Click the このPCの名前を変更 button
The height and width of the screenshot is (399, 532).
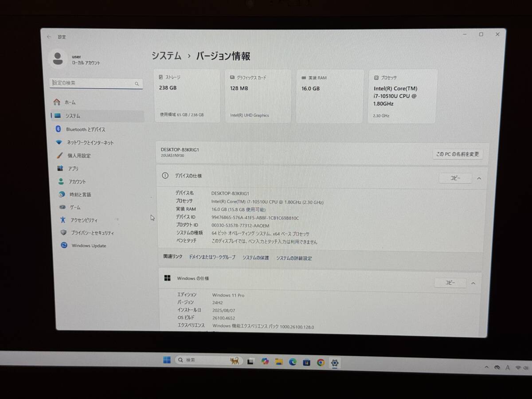(x=457, y=154)
